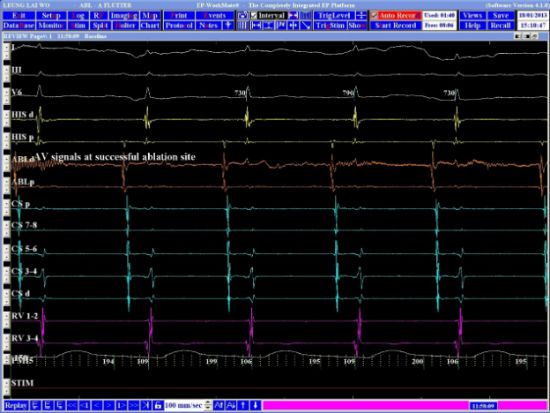This screenshot has height=413, width=550.
Task: Select the RF button
Action: click(99, 15)
